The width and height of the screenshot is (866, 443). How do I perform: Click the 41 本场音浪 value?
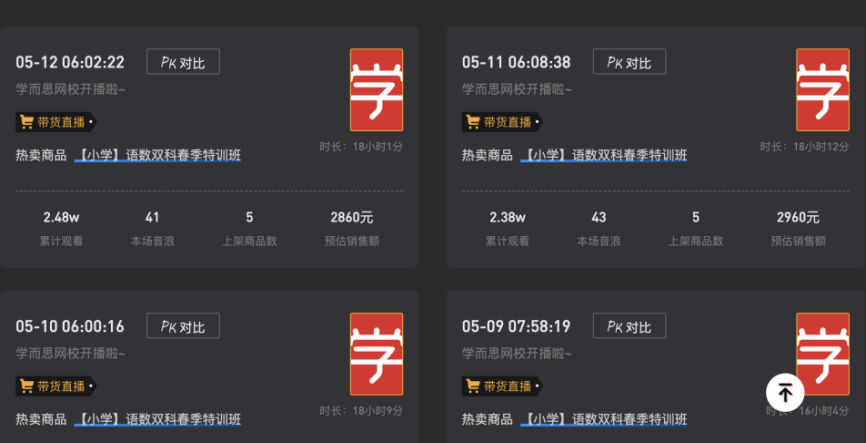(x=152, y=218)
